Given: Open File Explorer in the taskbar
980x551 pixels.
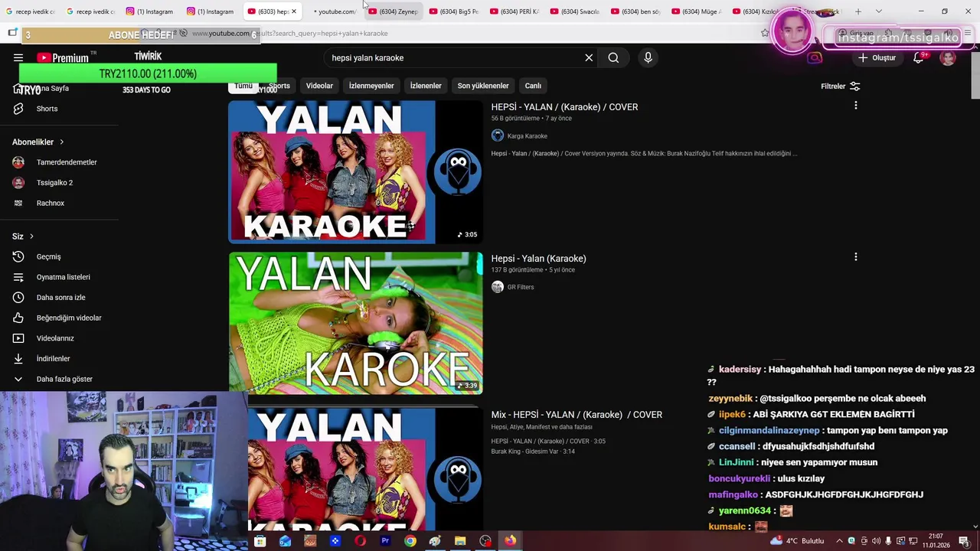Looking at the screenshot, I should [460, 541].
